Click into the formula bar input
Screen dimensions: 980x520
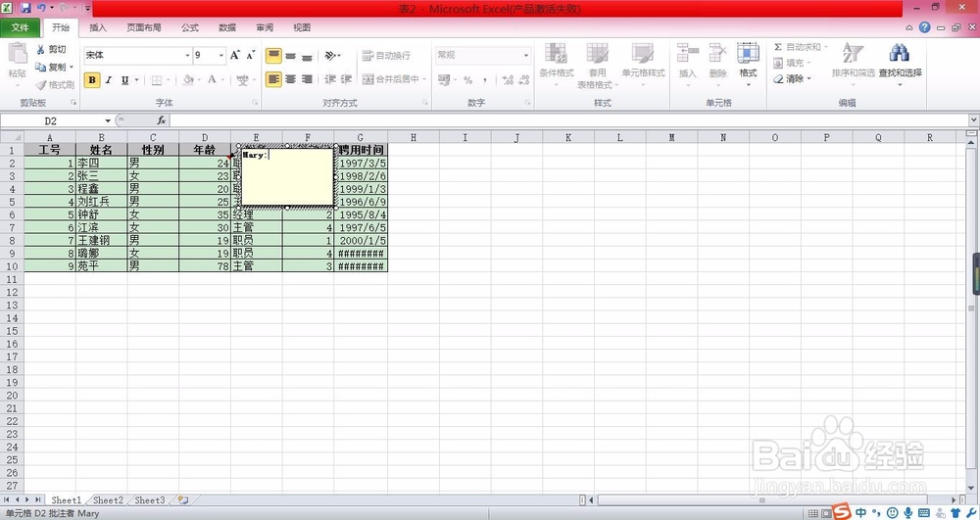(568, 120)
